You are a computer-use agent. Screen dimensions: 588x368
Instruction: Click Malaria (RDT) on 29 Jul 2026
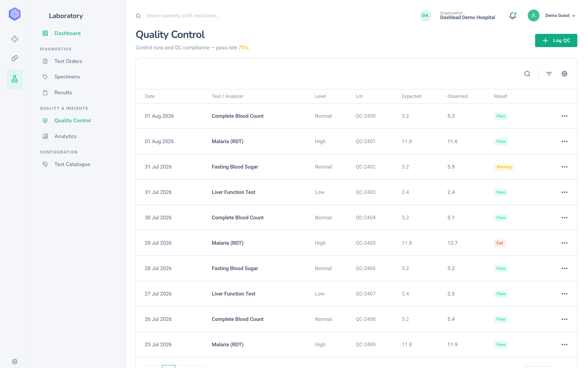[x=227, y=243]
